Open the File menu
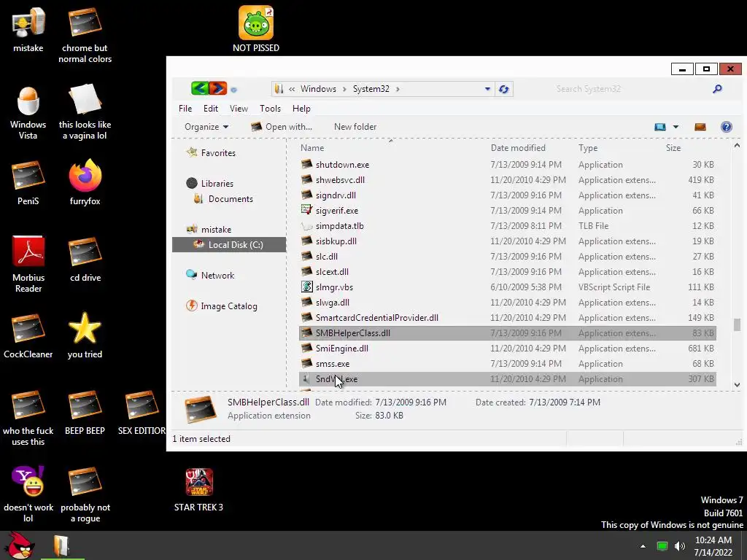This screenshot has width=747, height=560. tap(185, 109)
